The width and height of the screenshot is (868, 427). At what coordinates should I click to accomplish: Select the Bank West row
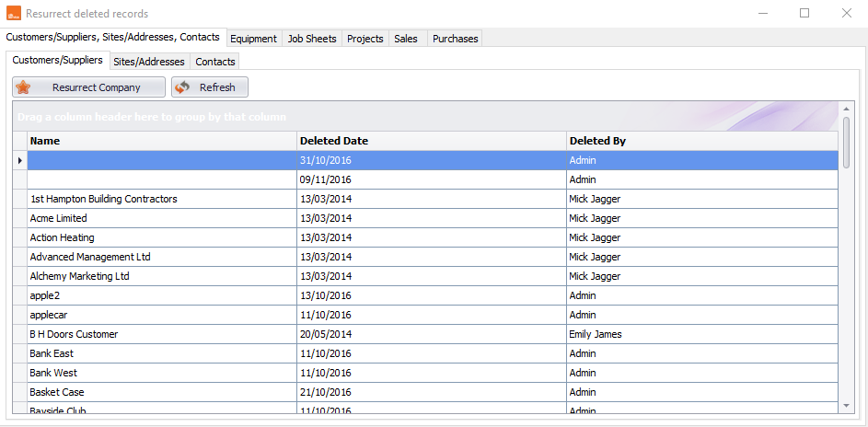pos(425,373)
